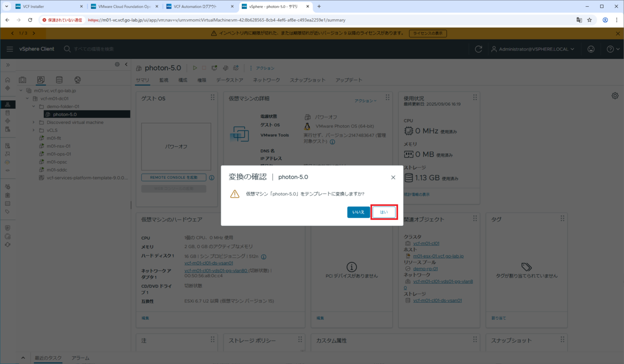This screenshot has width=624, height=364.
Task: Click drag handle on ゲスト OS card
Action: pos(212,98)
